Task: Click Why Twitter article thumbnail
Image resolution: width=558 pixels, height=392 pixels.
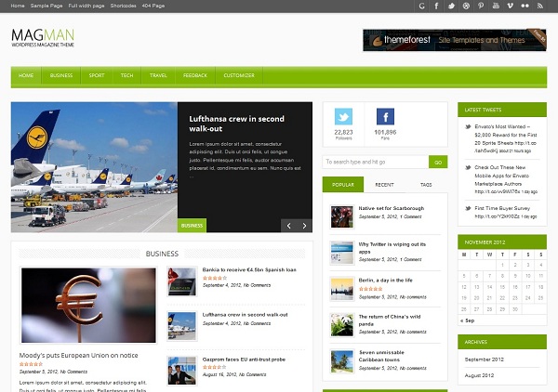Action: click(x=341, y=253)
